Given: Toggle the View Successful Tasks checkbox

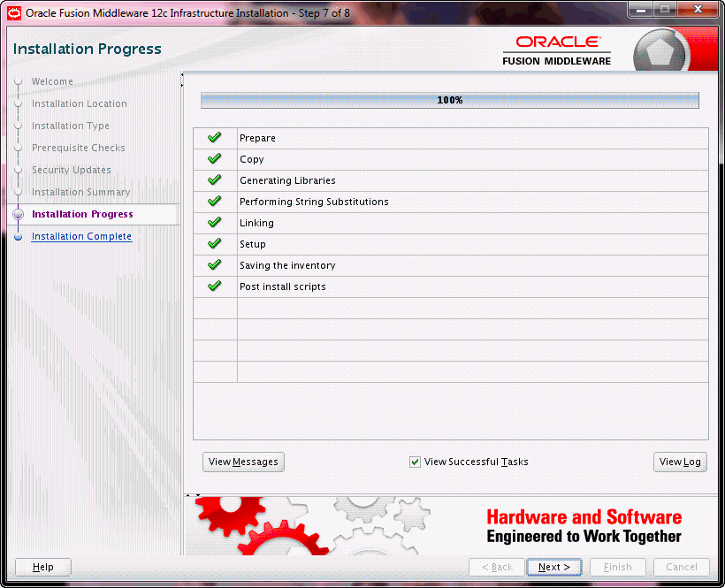Looking at the screenshot, I should [x=416, y=462].
